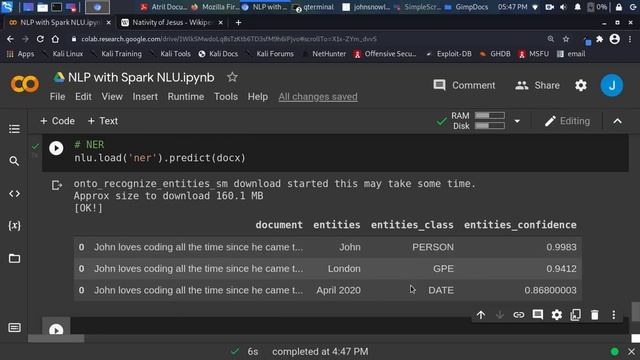This screenshot has width=640, height=360.
Task: Select the NLP with Spark NLU browser tab
Action: [x=60, y=22]
